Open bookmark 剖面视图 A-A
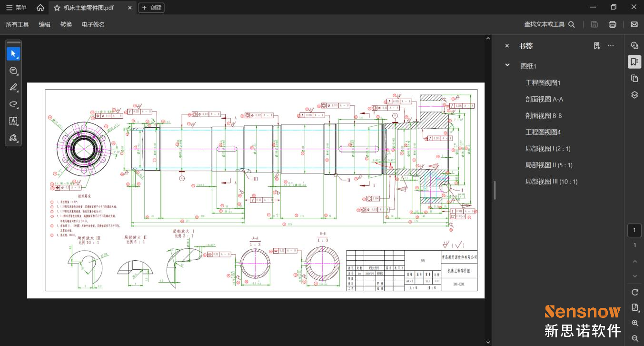Screen dimensions: 644x346 [x=544, y=99]
